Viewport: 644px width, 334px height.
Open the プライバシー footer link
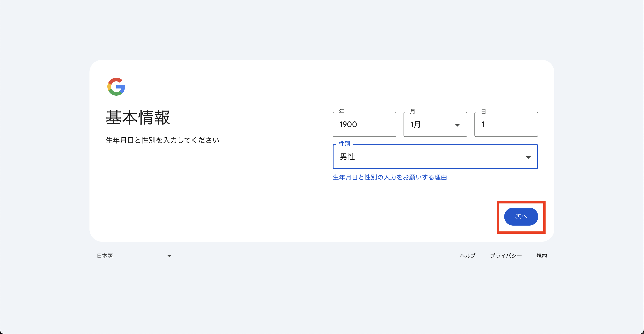tap(506, 256)
